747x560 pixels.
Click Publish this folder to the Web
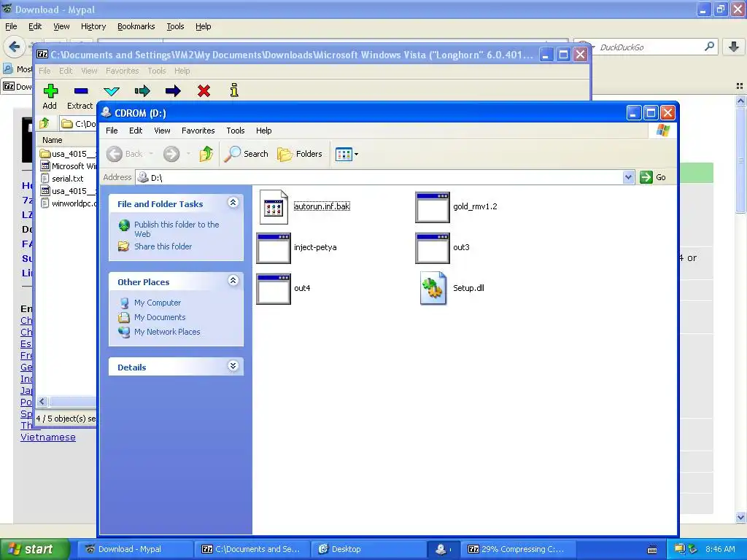(177, 229)
